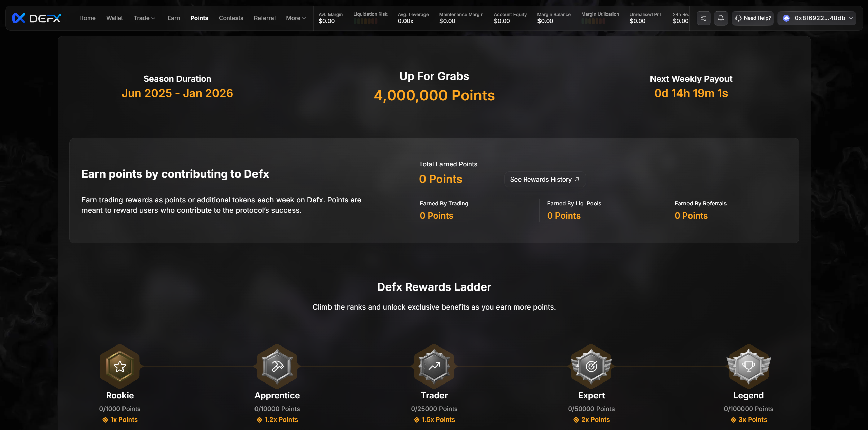
Task: Click the 0/25000 Points Trader progress
Action: [x=434, y=409]
